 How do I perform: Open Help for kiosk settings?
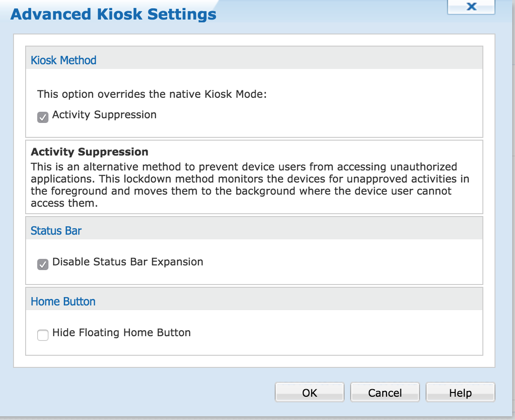(460, 393)
